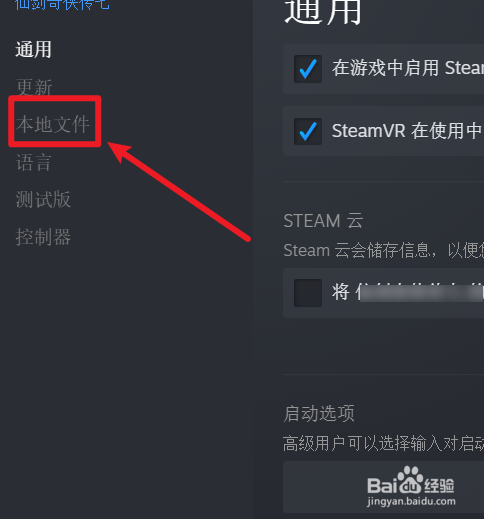Select the 通用 sidebar item
Image resolution: width=484 pixels, height=519 pixels.
(x=33, y=50)
